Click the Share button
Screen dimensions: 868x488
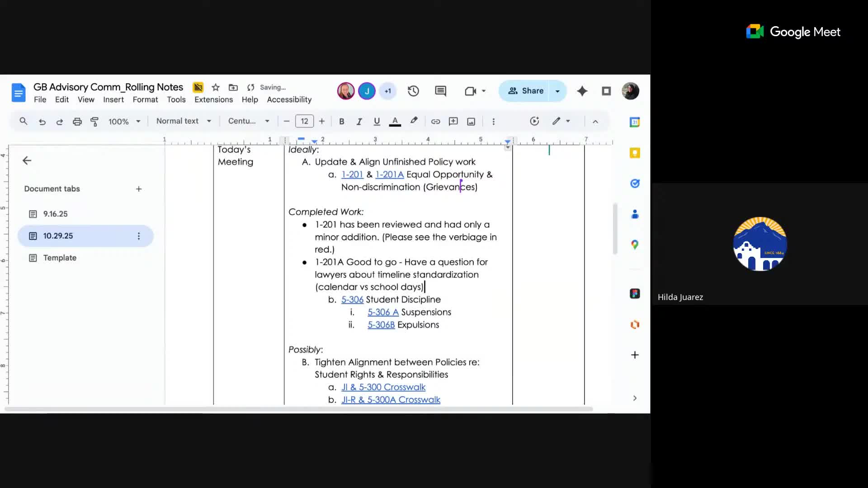click(524, 91)
